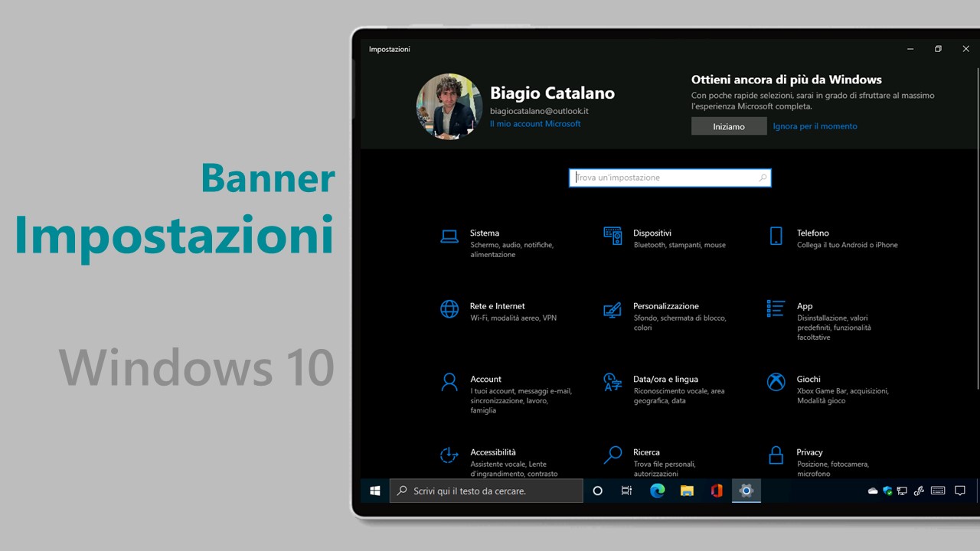Click the Telefono category title
980x551 pixels.
813,233
